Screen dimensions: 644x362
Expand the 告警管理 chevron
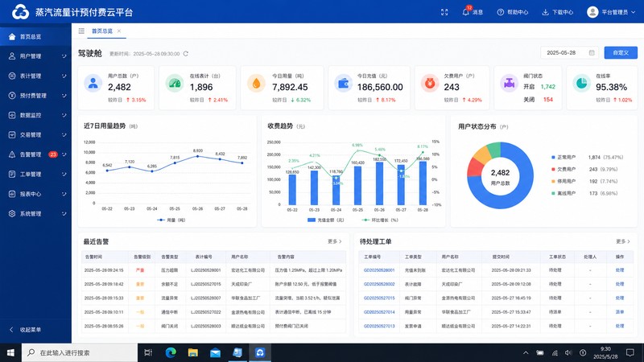[x=64, y=154]
